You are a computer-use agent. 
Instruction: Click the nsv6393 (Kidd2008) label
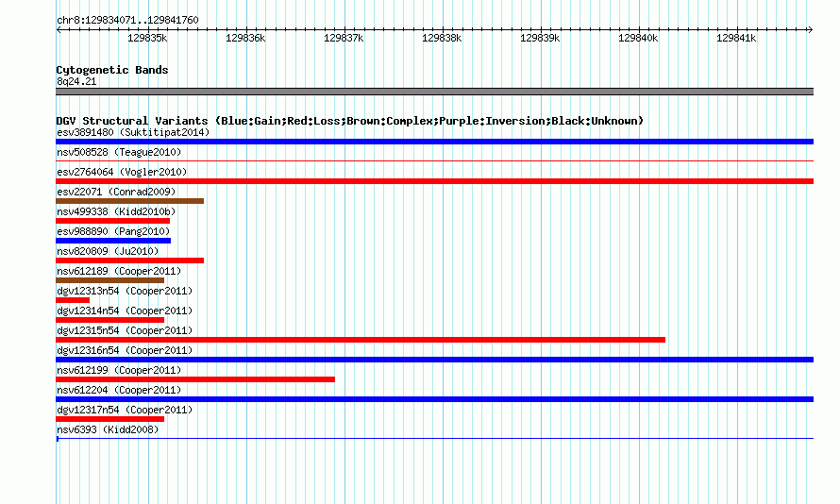click(x=108, y=429)
